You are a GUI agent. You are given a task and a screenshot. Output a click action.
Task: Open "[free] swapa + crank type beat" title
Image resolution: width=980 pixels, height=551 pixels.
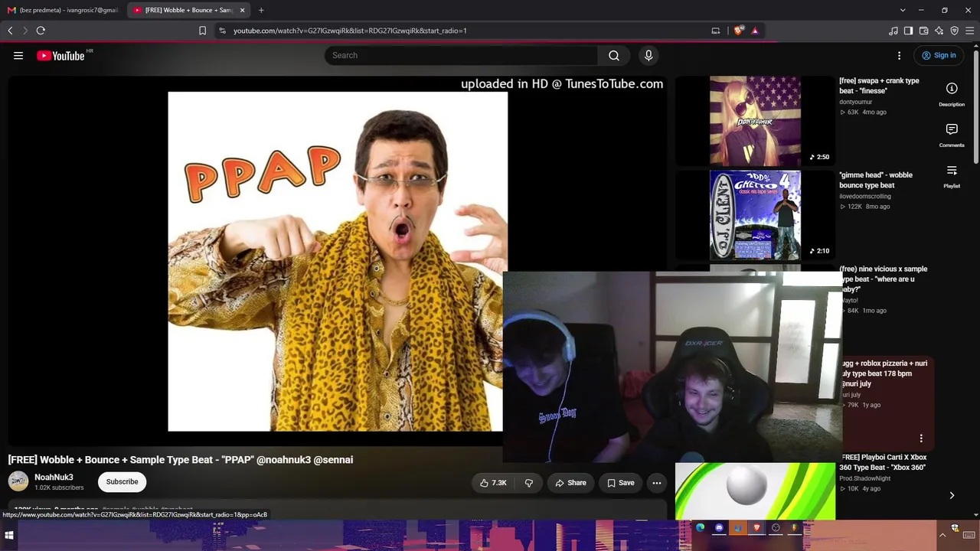coord(879,86)
